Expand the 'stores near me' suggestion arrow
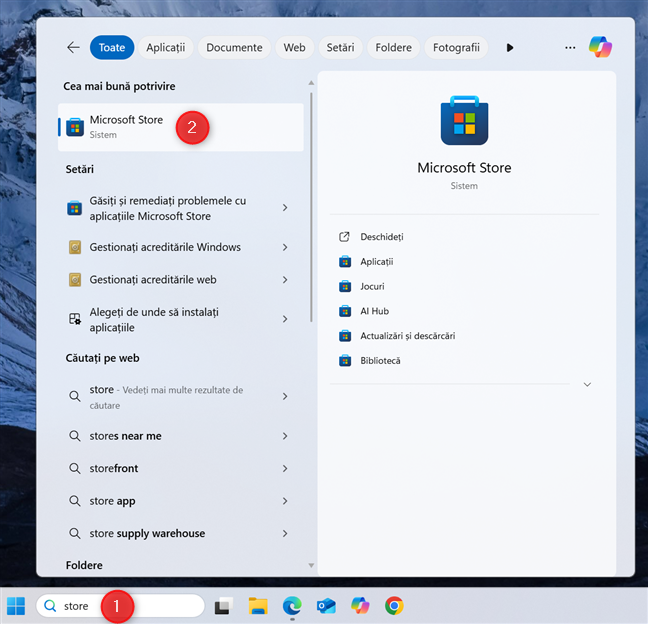This screenshot has width=648, height=624. [x=285, y=436]
